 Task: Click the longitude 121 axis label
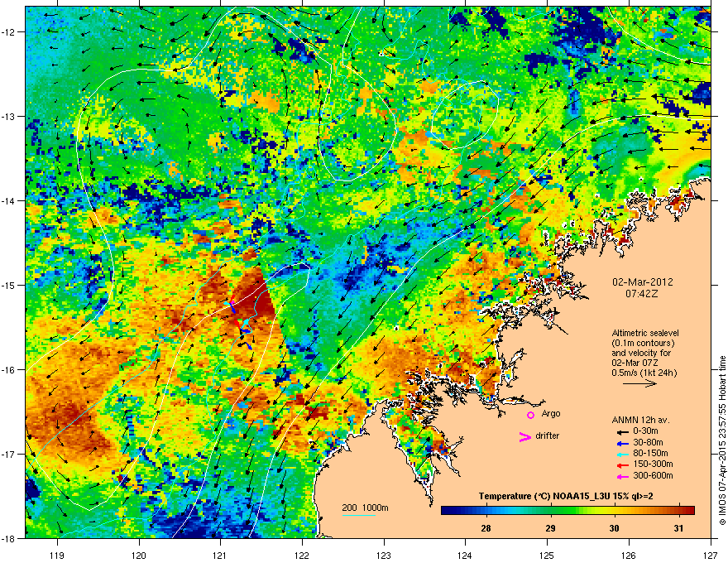(x=220, y=555)
